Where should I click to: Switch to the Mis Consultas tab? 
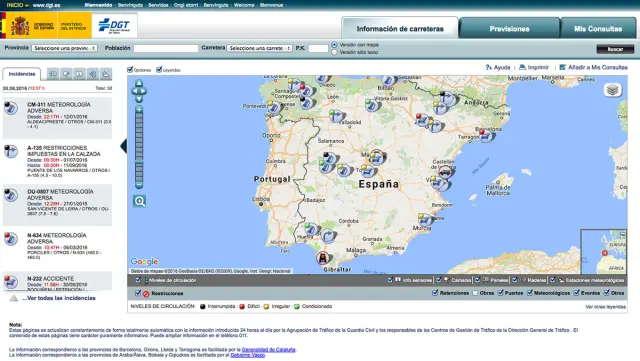pos(598,29)
